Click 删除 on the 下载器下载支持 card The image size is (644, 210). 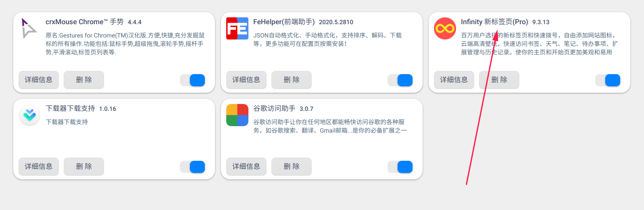(x=84, y=166)
